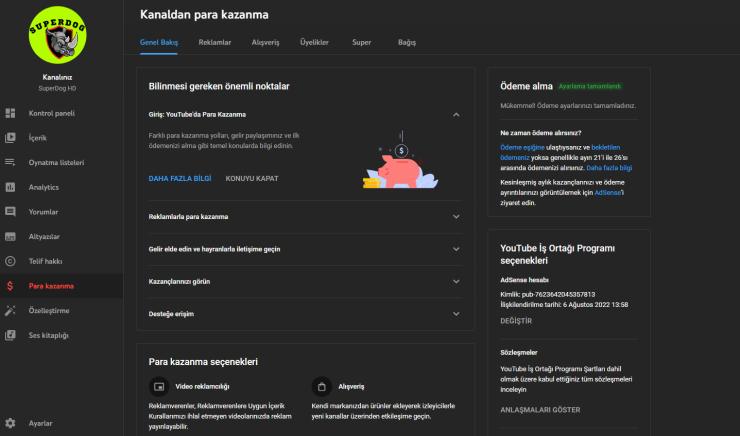This screenshot has height=436, width=740.
Task: Expand Gelir elde edin ve hayranlarla section
Action: pyautogui.click(x=456, y=249)
